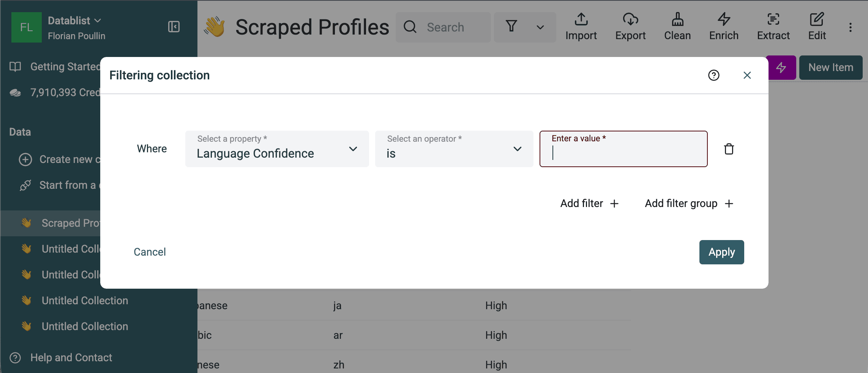Viewport: 868px width, 373px height.
Task: Open Help and Contact
Action: click(61, 358)
